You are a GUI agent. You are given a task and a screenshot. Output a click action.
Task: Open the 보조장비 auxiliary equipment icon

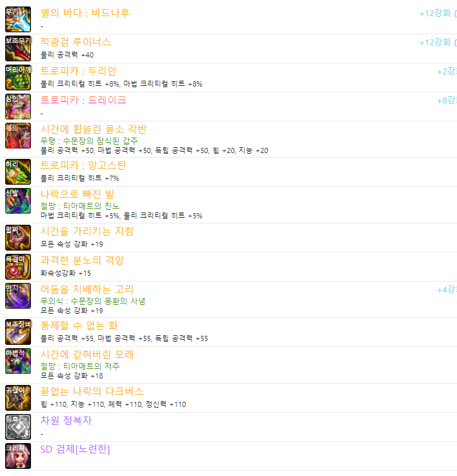click(x=18, y=332)
